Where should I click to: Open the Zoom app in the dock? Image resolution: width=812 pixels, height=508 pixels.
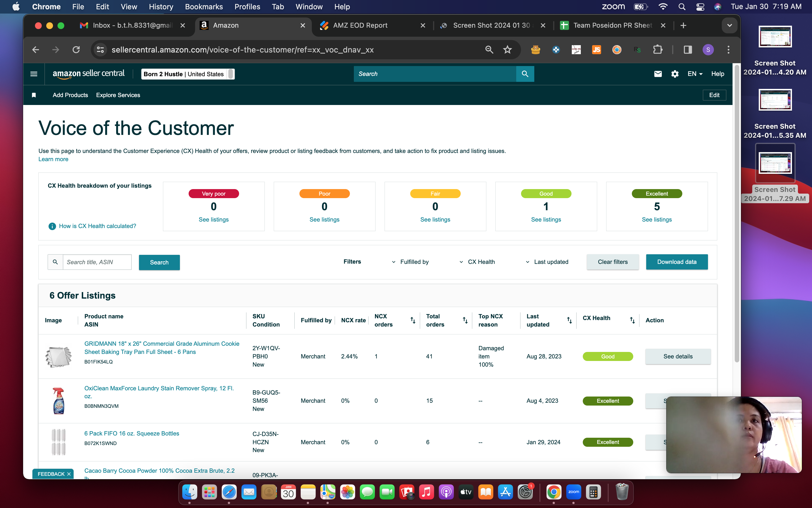[573, 492]
